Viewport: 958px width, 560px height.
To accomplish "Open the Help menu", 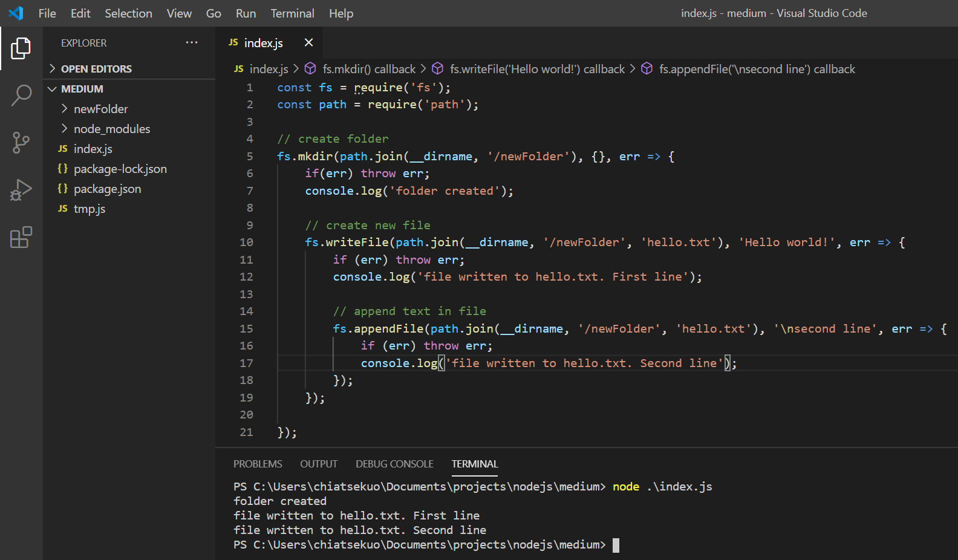I will (x=341, y=13).
